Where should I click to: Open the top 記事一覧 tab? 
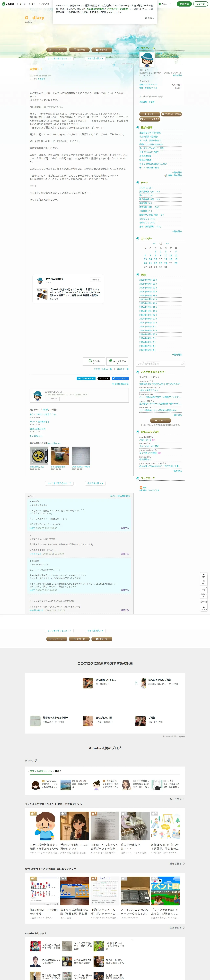pyautogui.click(x=79, y=50)
